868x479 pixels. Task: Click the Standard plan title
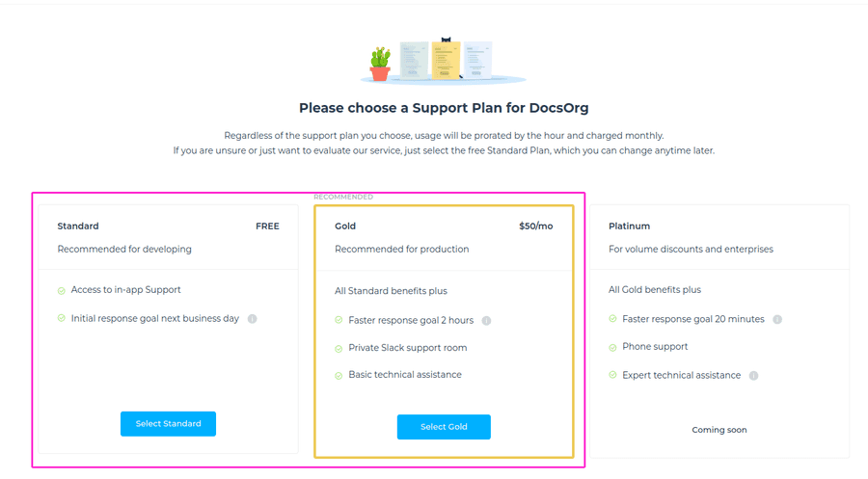coord(78,226)
